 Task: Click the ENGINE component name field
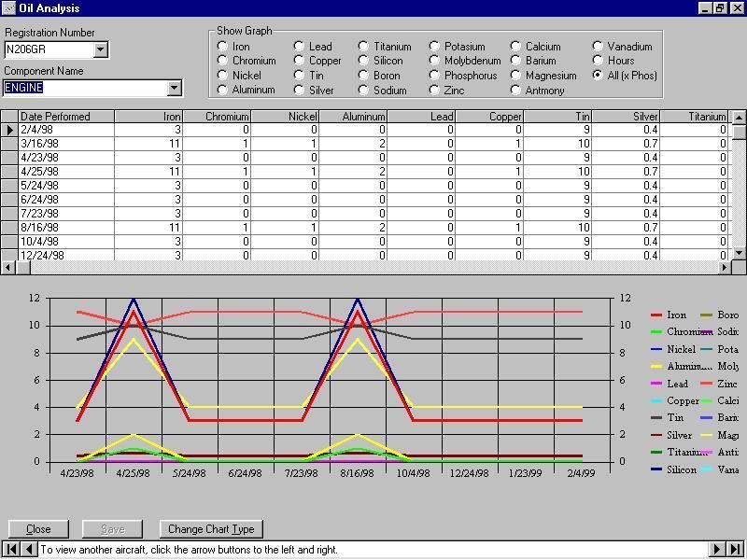84,88
